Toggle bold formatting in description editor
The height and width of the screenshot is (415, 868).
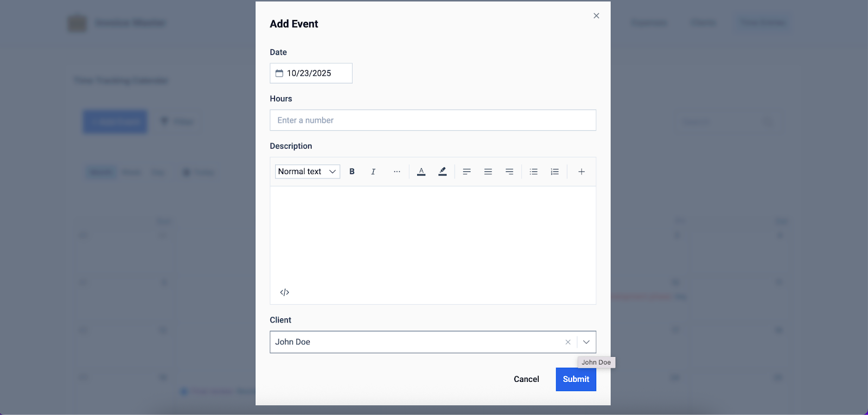coord(352,171)
